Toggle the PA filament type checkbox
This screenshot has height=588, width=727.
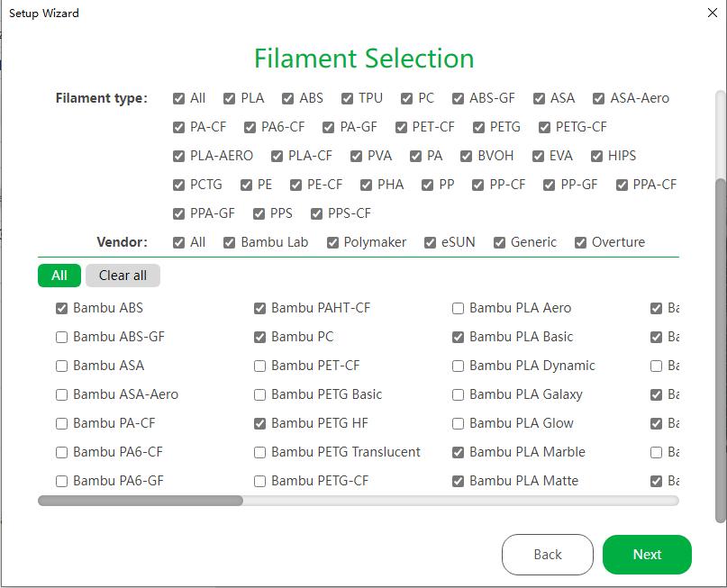(415, 156)
